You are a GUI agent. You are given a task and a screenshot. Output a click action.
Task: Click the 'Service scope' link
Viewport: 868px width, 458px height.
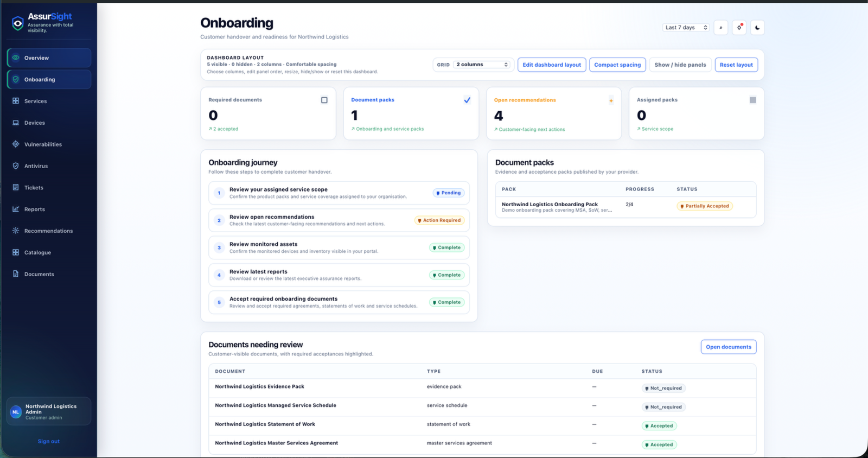[x=655, y=129]
